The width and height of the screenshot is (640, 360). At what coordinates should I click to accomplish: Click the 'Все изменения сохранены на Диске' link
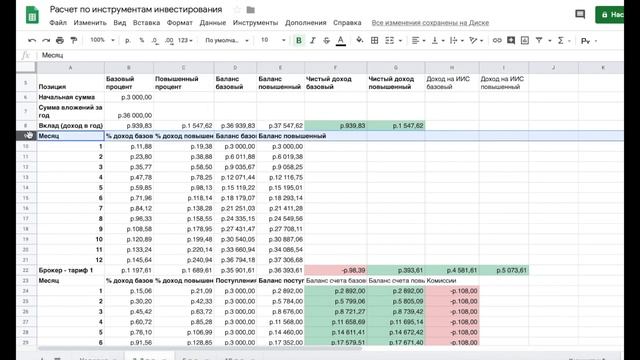click(430, 23)
